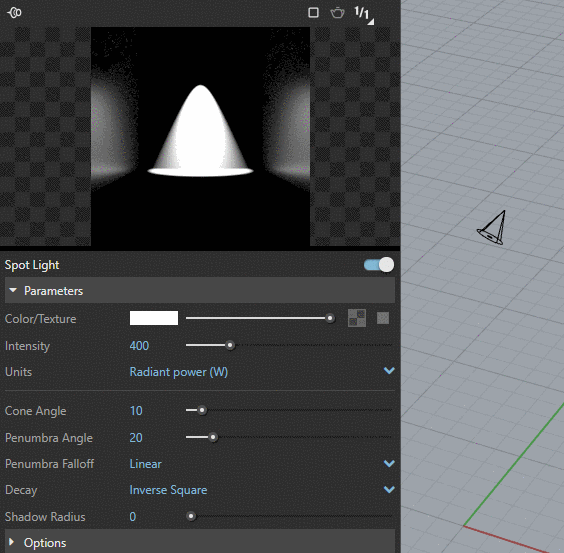
Task: Click the V-Ray asset editor icon top-left
Action: (14, 13)
